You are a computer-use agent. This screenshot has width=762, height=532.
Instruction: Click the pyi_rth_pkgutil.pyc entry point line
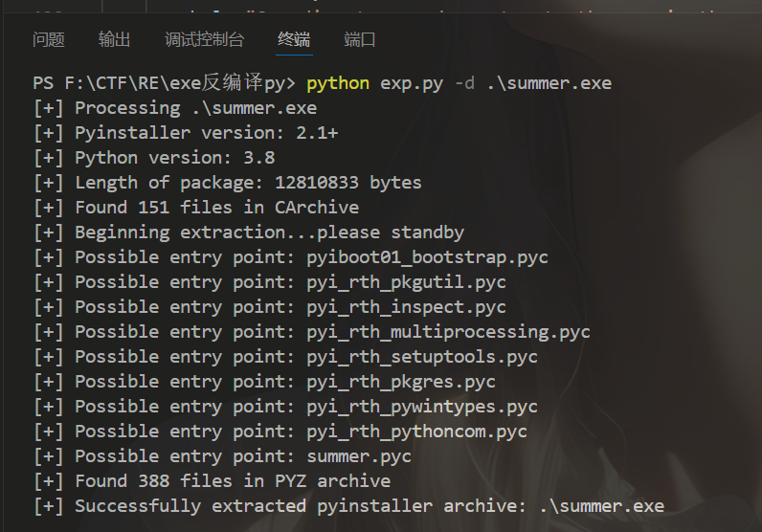click(270, 282)
